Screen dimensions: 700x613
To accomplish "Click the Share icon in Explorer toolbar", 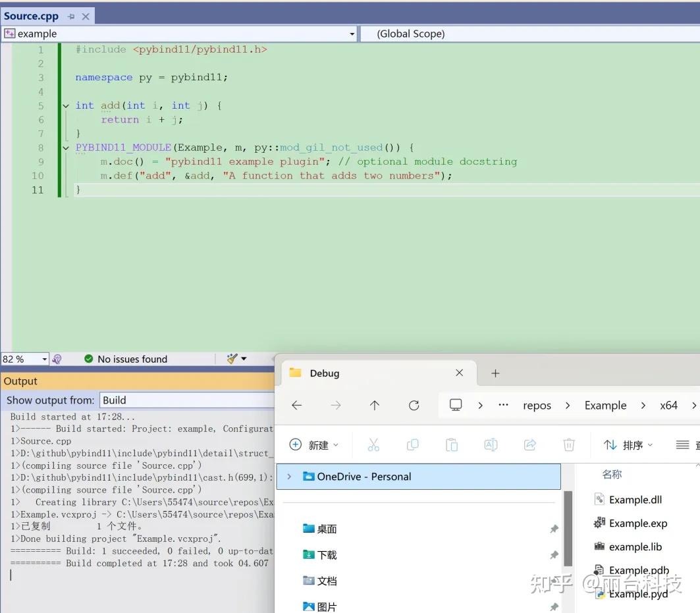I will point(529,444).
